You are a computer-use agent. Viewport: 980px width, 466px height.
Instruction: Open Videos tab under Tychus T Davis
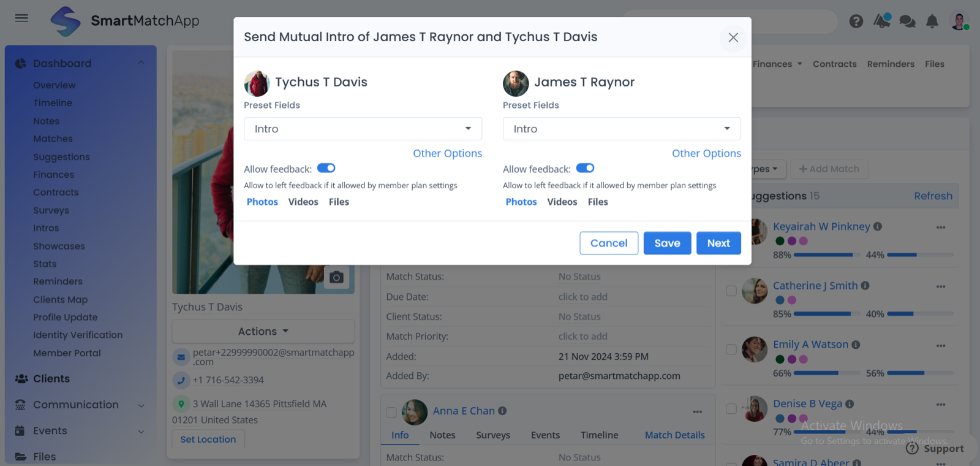point(303,202)
